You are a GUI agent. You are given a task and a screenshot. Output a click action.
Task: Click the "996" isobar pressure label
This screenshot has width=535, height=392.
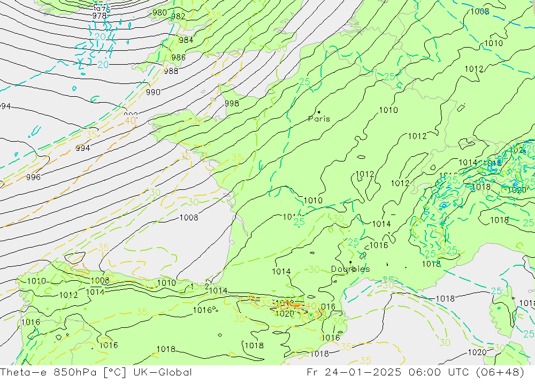(x=33, y=177)
